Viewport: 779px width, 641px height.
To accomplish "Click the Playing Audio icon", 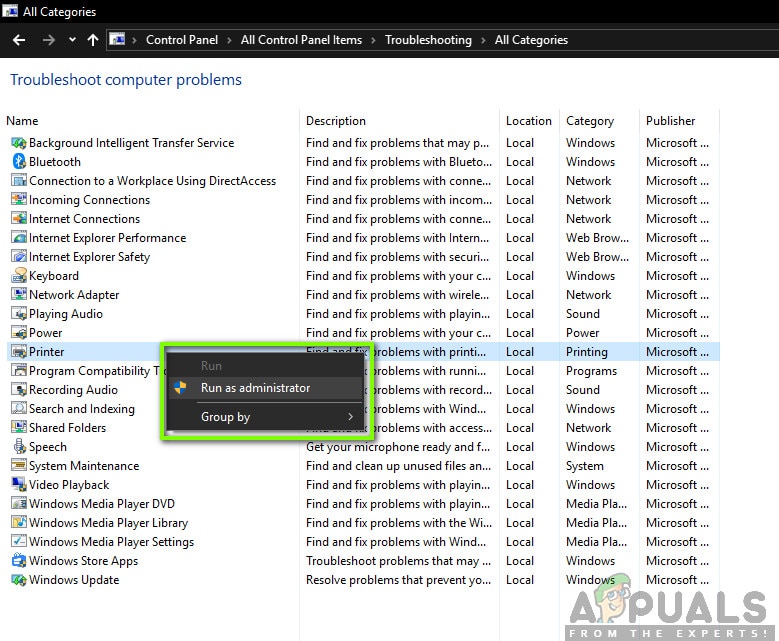I will [19, 314].
